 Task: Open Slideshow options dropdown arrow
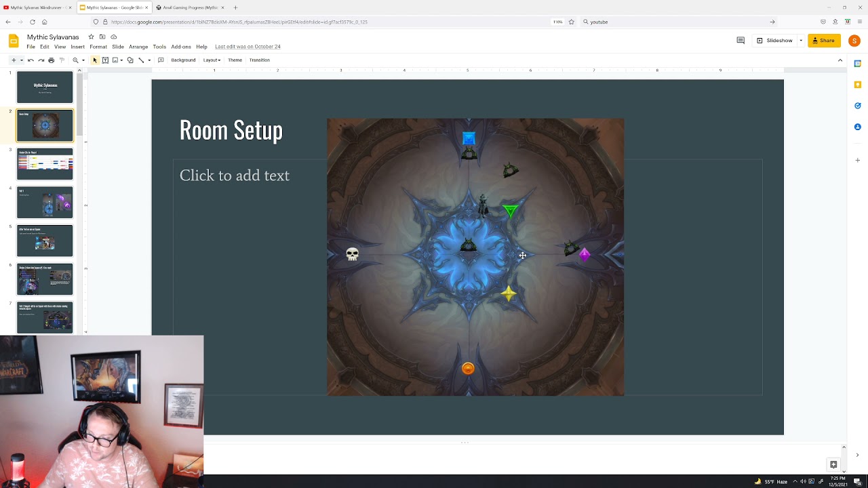click(801, 41)
